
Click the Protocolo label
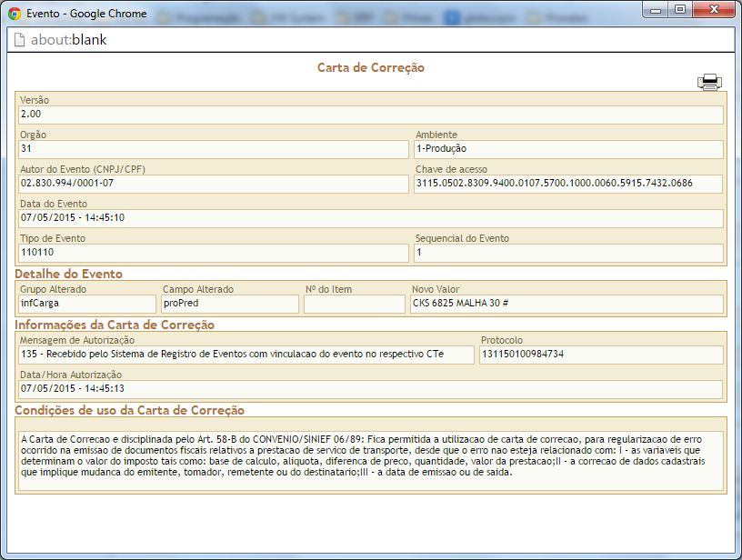(502, 341)
